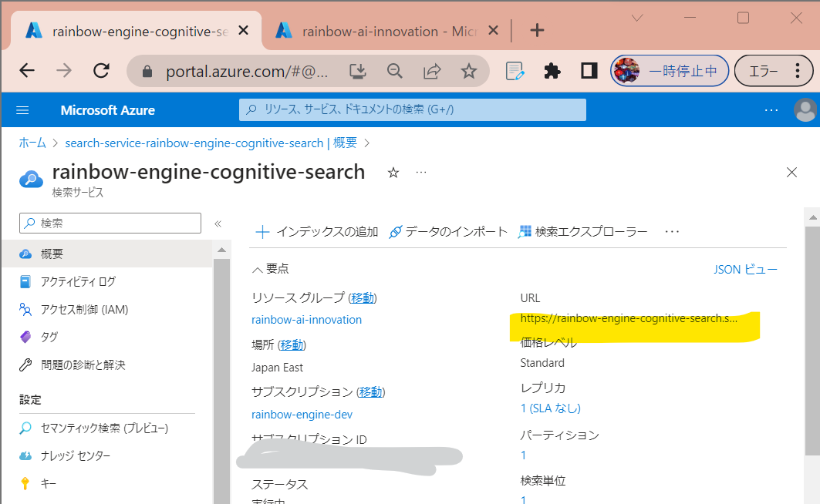820x504 pixels.
Task: Click インデックスの追加 button
Action: (317, 231)
